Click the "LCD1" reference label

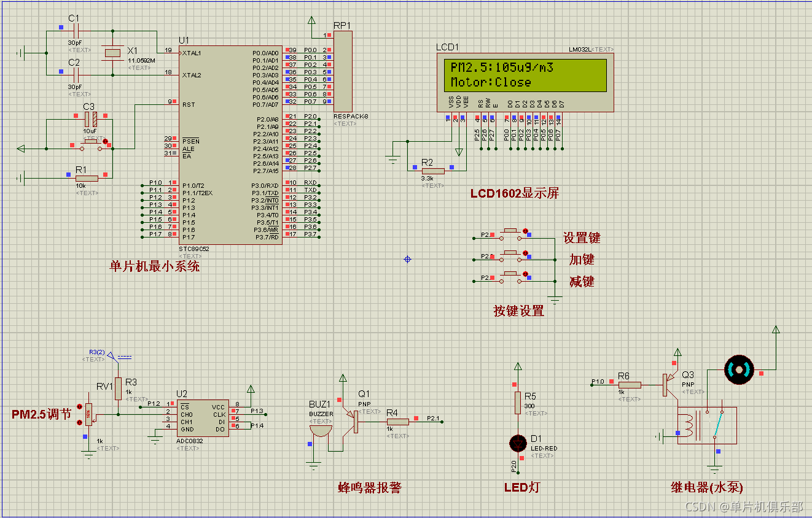pyautogui.click(x=447, y=47)
